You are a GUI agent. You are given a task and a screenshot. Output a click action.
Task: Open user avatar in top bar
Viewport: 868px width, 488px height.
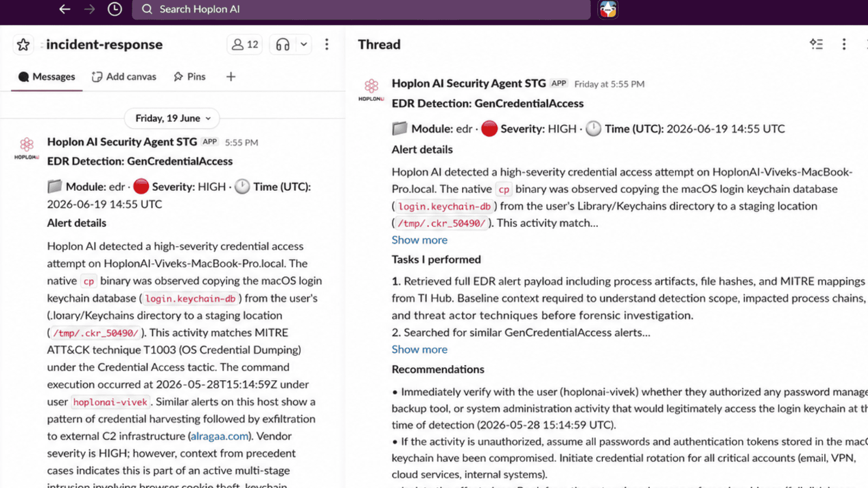[x=608, y=9]
